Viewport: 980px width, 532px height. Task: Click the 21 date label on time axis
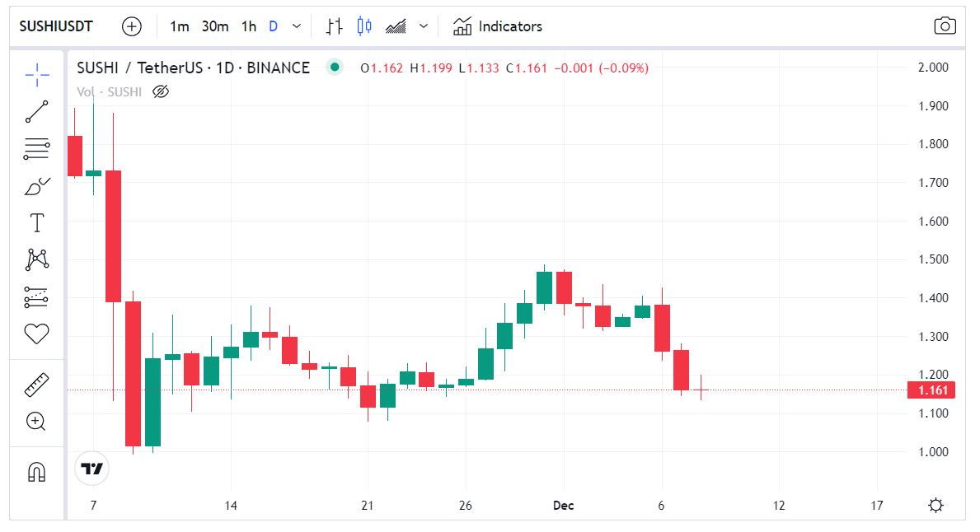click(x=367, y=506)
